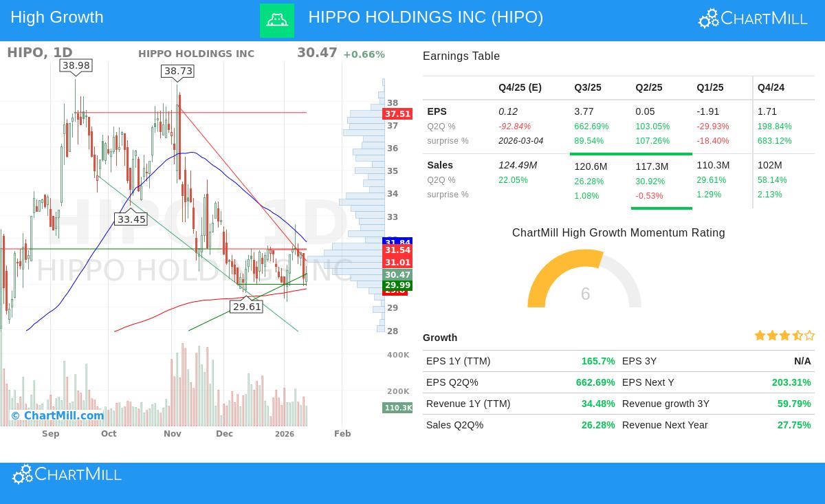Click the blue 31.84 axis price label
Screen dimensions: 825x504
[x=397, y=243]
